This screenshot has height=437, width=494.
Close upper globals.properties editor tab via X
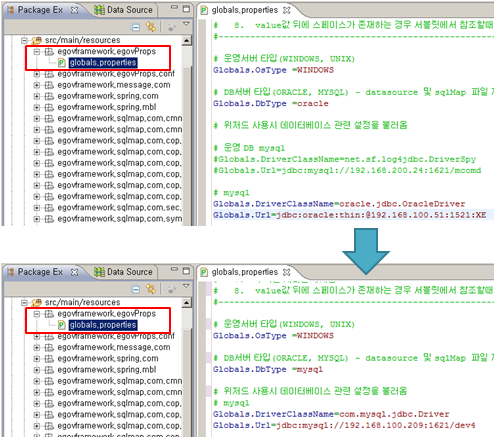(286, 10)
